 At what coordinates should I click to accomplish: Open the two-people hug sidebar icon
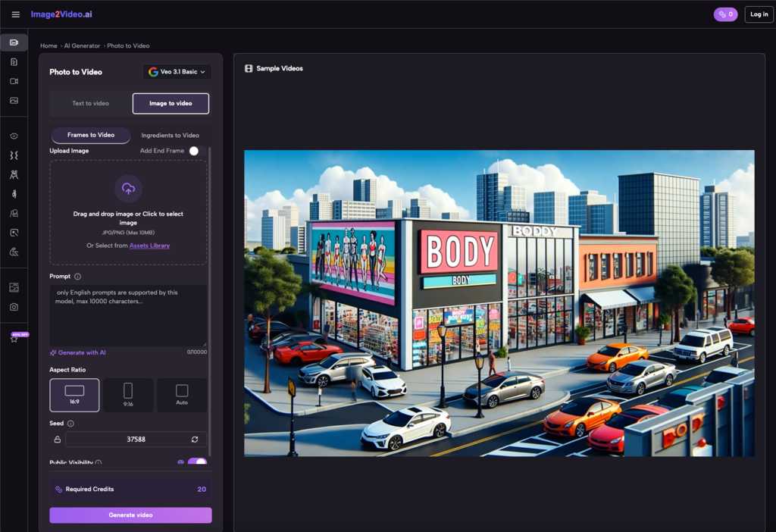point(14,174)
